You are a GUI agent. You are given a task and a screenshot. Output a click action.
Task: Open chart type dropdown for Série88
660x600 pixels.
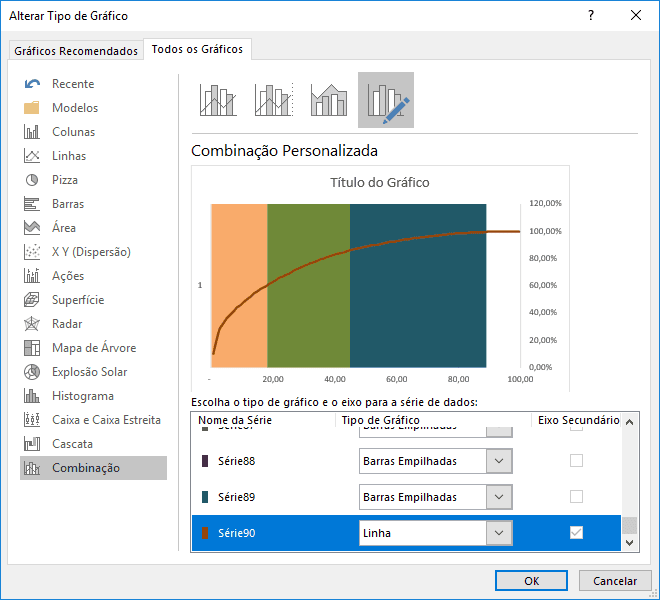coord(499,461)
